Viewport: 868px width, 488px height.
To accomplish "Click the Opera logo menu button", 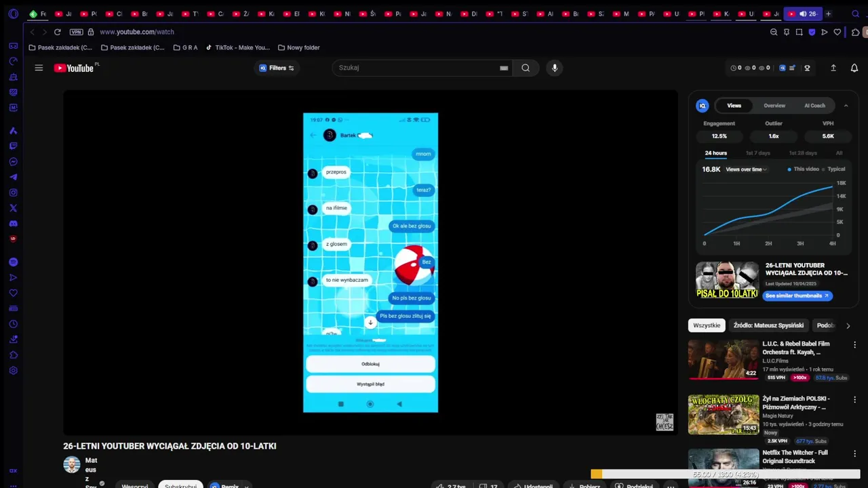I will [13, 14].
